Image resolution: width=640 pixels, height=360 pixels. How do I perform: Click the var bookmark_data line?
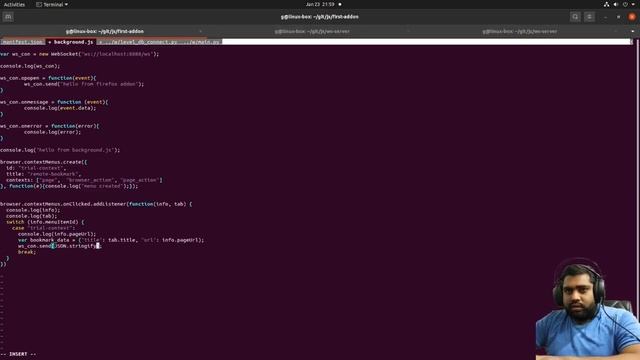pyautogui.click(x=111, y=240)
